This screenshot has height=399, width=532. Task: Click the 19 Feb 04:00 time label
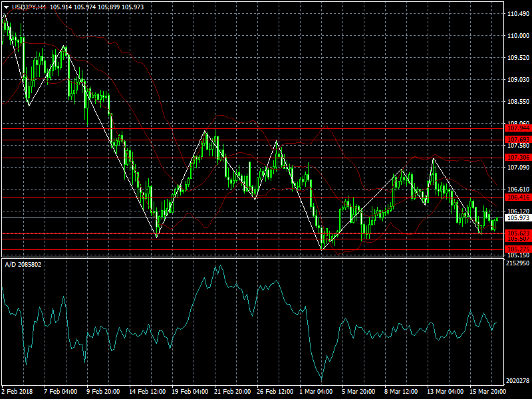190,392
